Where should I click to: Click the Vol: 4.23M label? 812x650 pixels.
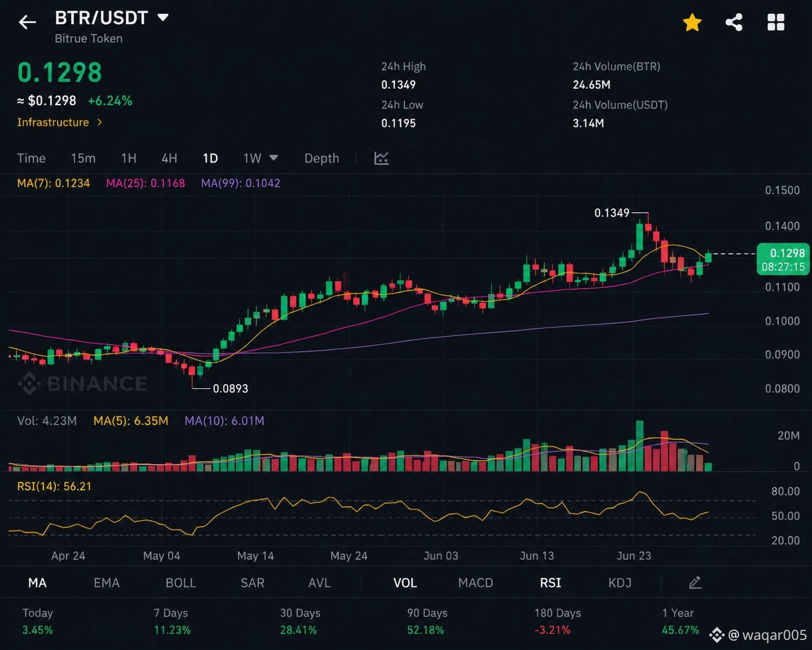[47, 421]
